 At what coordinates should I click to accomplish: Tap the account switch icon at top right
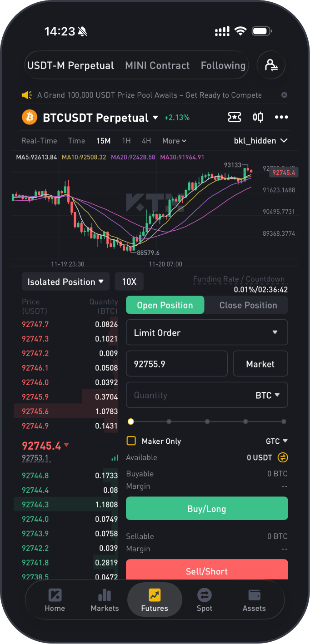271,65
